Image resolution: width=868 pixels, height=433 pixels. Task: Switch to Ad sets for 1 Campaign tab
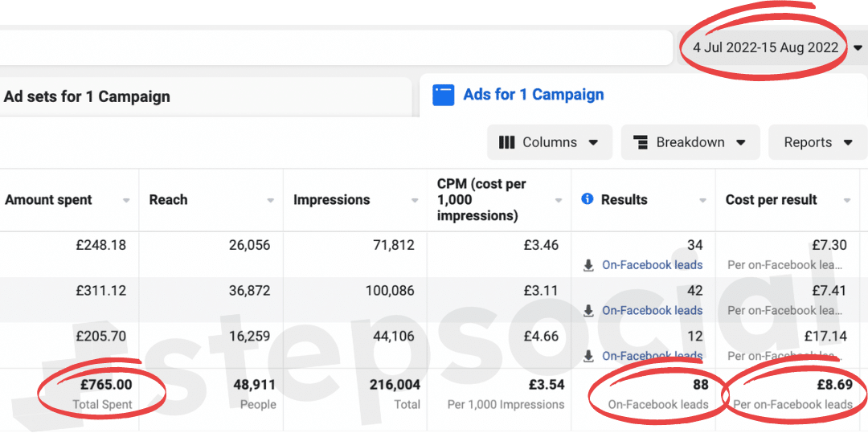tap(87, 96)
